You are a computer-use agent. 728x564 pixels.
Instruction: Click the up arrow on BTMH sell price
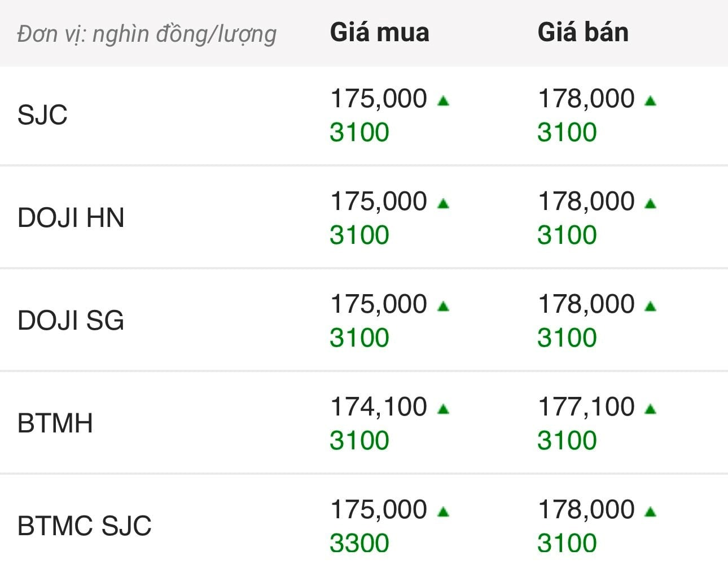[x=650, y=409]
